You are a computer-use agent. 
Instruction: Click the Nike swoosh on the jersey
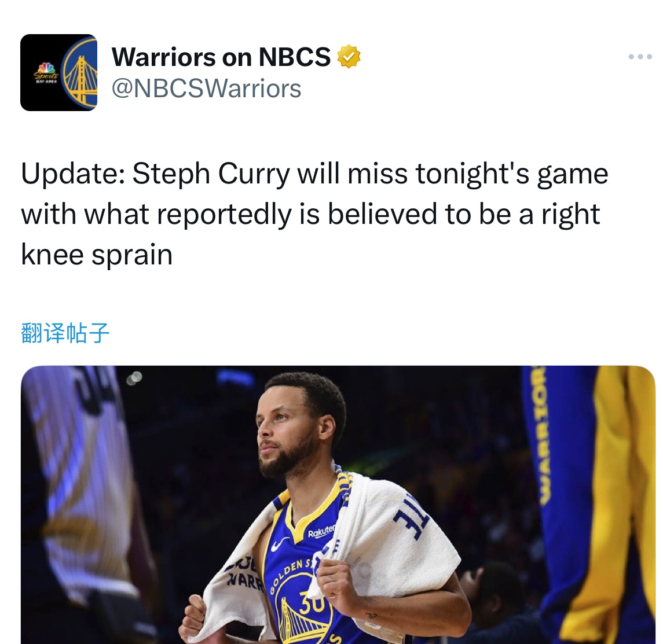pos(280,544)
